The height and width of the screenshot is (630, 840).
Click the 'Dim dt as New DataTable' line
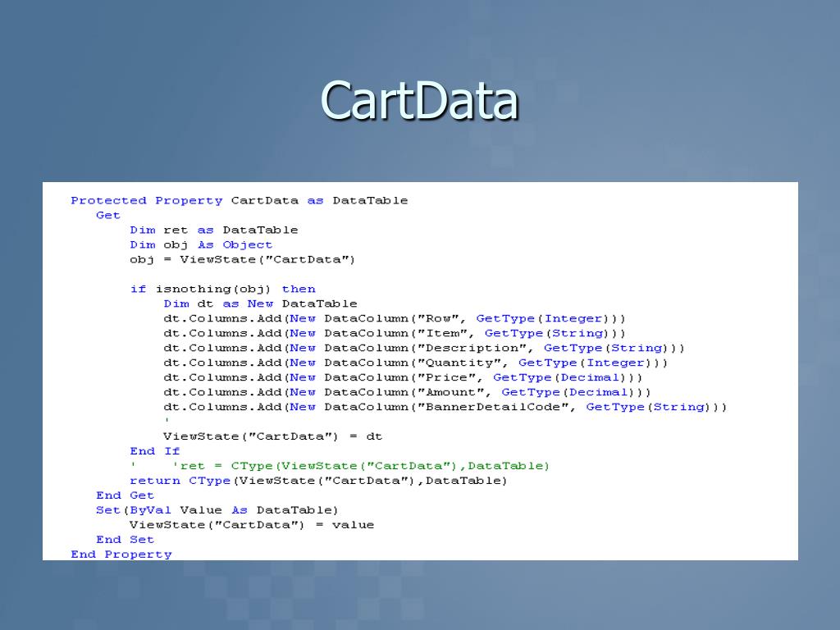coord(260,304)
